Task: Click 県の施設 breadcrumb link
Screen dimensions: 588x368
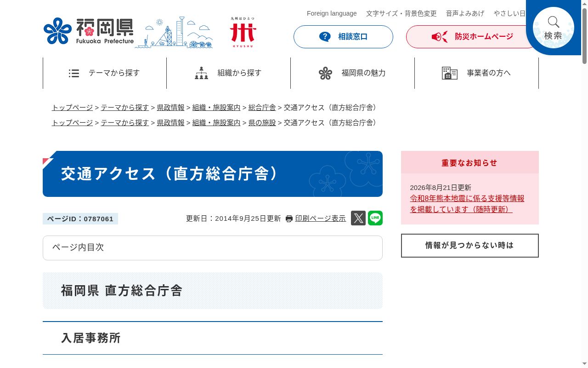Action: (262, 123)
